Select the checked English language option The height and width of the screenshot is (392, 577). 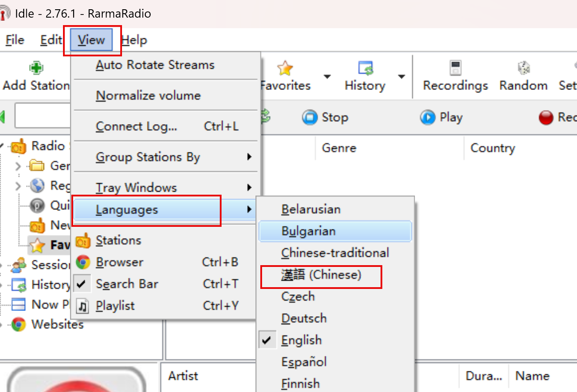302,340
